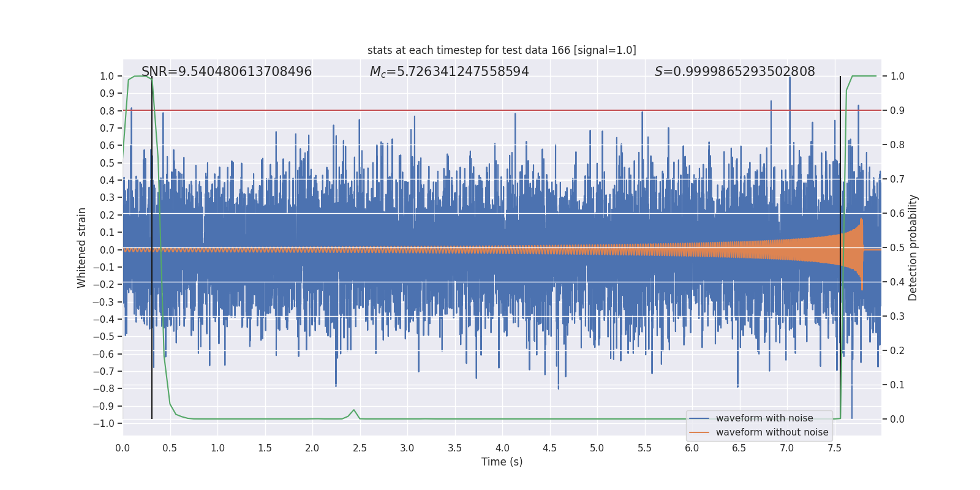Click whitened strain tick label −0.7
The image size is (980, 490).
pos(104,371)
